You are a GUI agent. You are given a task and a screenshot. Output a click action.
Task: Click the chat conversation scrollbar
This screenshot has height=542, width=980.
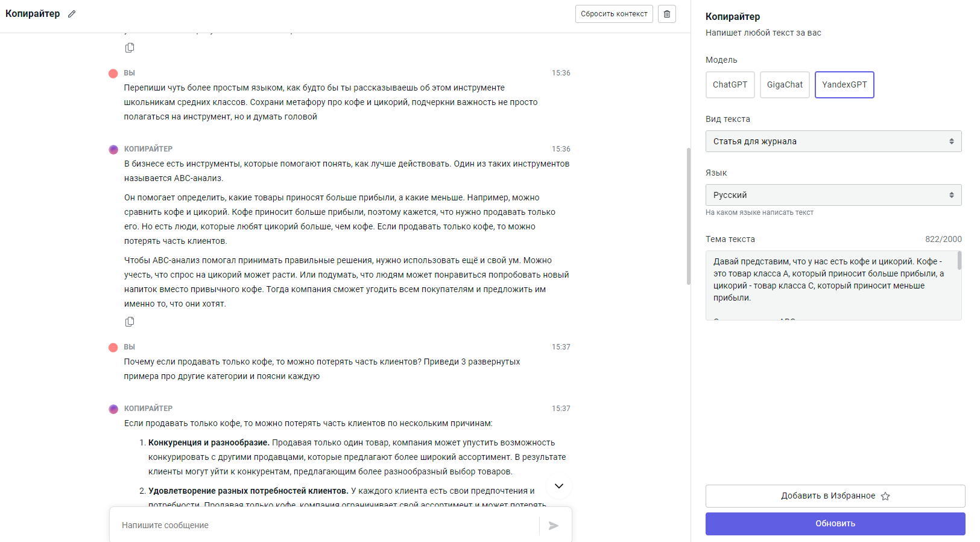tap(689, 216)
